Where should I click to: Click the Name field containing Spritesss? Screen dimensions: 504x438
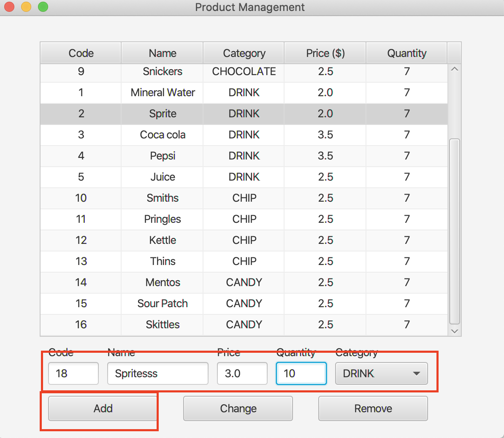[157, 373]
